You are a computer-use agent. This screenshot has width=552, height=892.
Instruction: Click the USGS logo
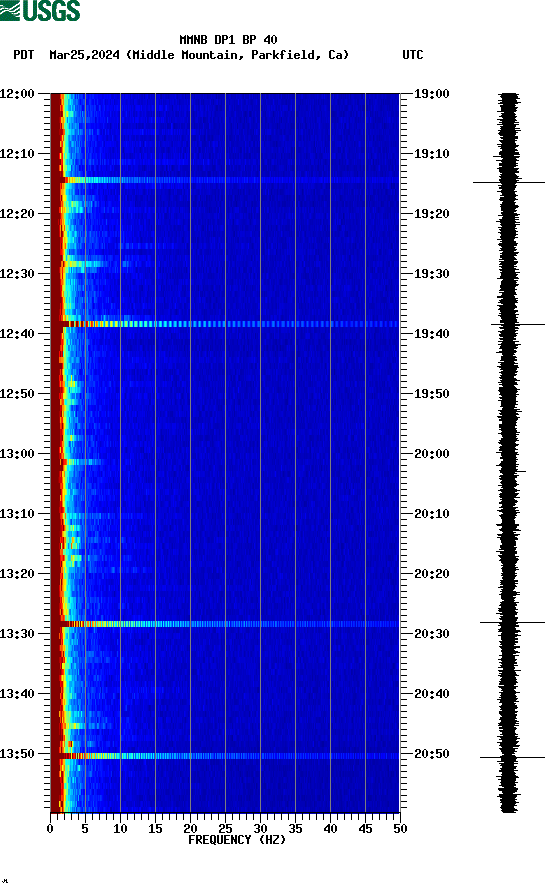[40, 10]
